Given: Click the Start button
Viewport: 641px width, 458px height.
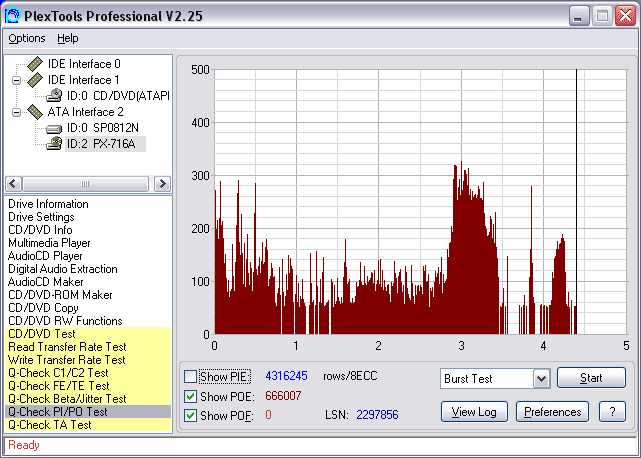Looking at the screenshot, I should point(591,377).
